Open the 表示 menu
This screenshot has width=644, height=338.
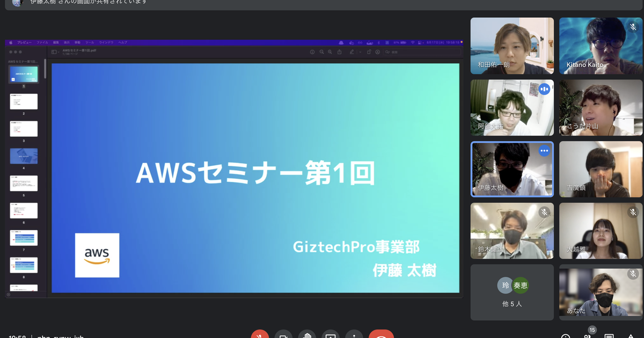pos(67,42)
